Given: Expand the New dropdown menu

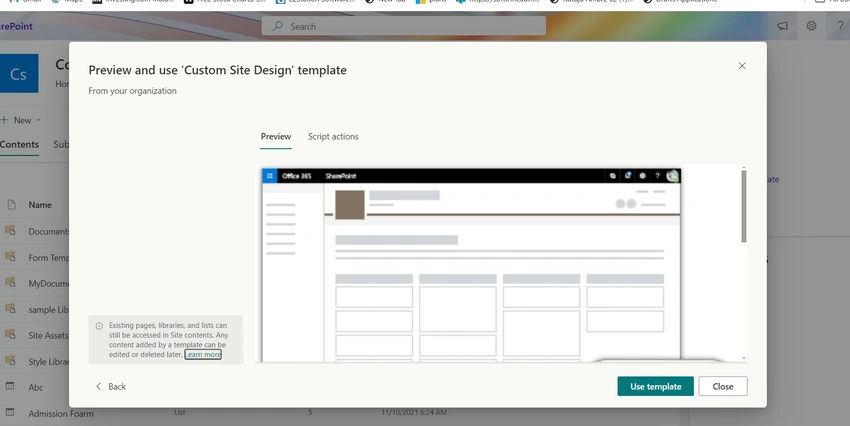Looking at the screenshot, I should click(21, 120).
